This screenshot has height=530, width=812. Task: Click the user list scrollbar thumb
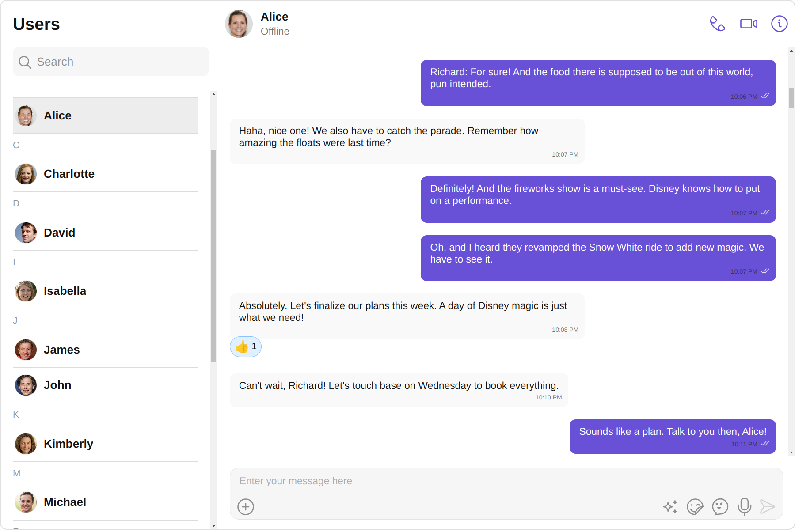point(214,256)
